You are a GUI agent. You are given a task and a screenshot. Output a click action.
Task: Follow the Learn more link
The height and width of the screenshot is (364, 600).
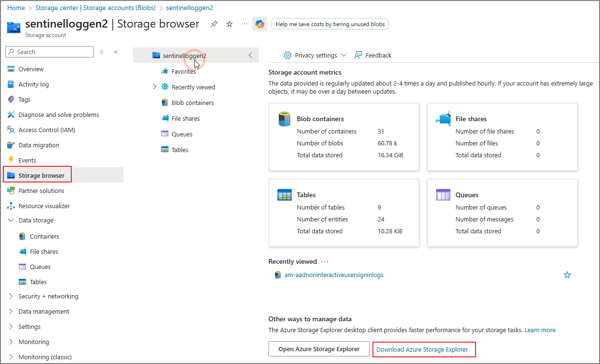[x=540, y=330]
